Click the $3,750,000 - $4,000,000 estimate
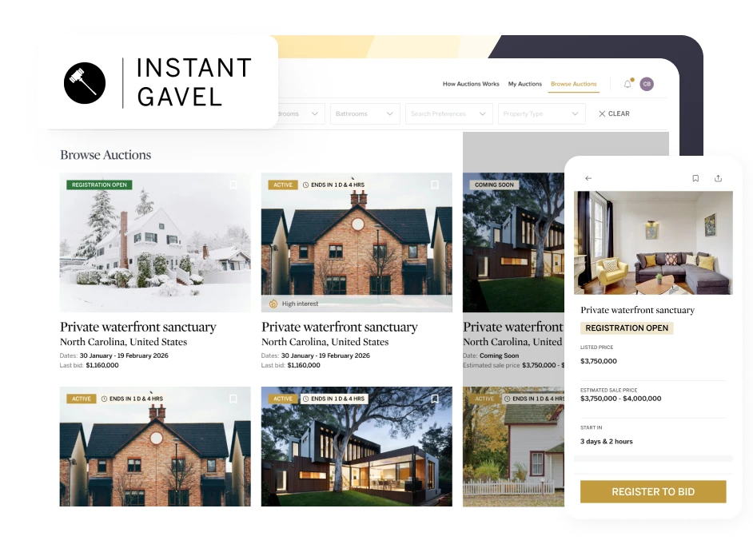753x560 pixels. pos(620,399)
